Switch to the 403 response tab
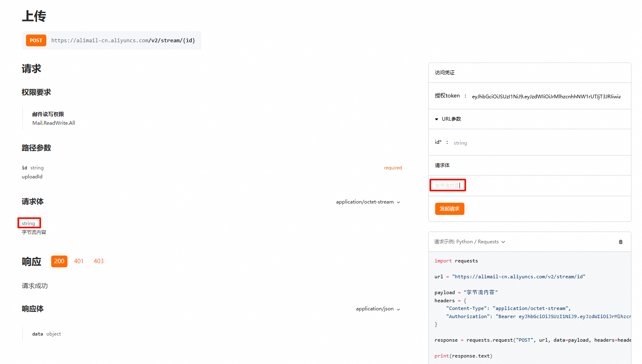 (99, 261)
